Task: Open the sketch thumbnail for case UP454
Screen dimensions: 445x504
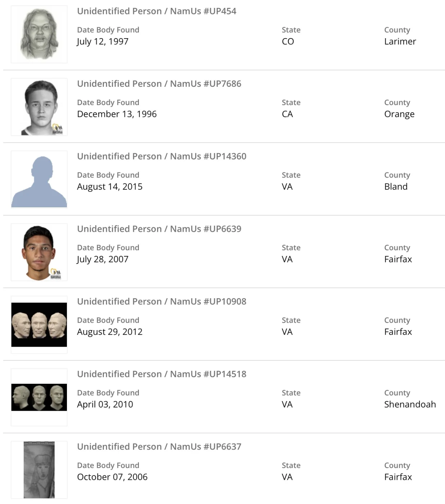Action: pos(39,35)
